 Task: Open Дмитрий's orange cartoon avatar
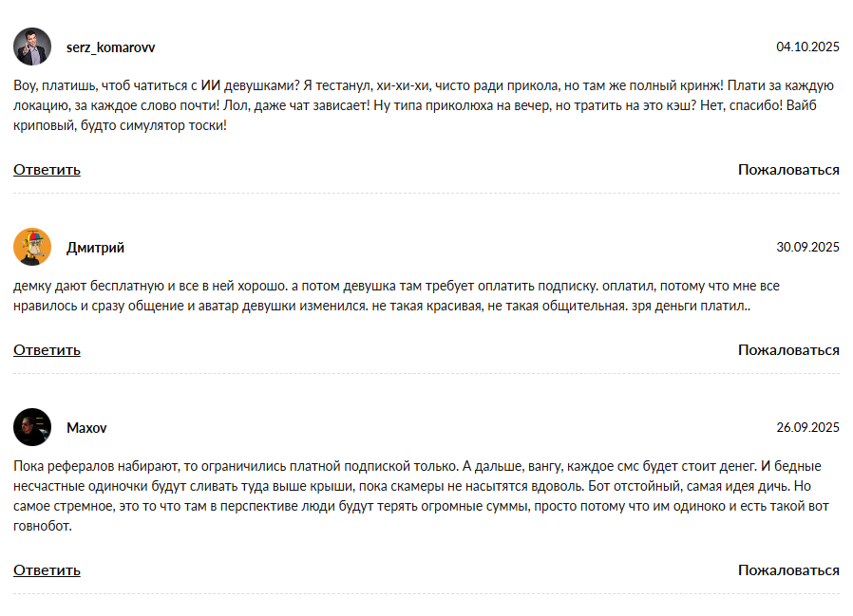tap(32, 247)
